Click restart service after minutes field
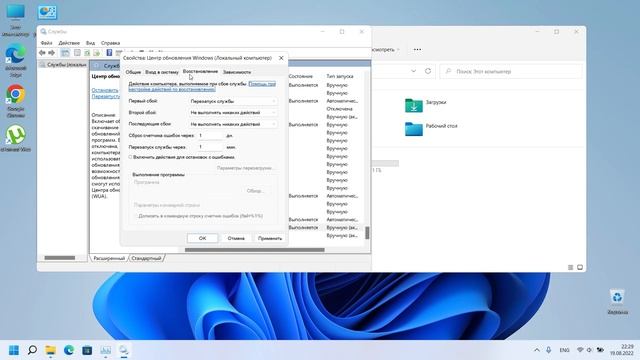This screenshot has height=360, width=640. (x=211, y=147)
